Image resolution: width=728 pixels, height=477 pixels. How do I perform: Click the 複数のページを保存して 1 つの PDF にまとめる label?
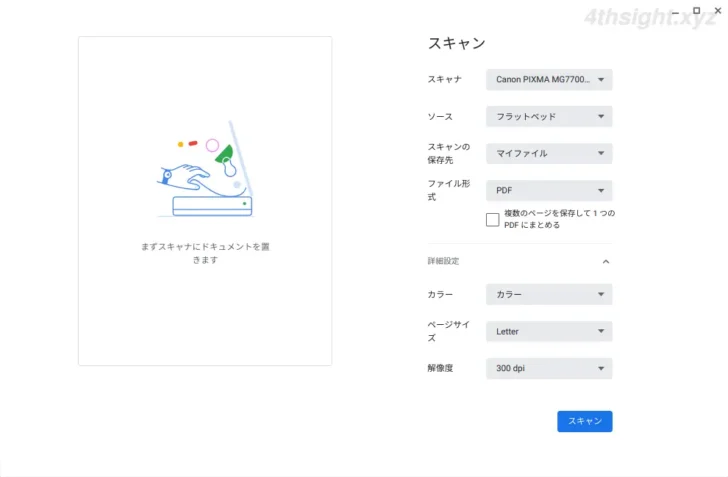coord(559,219)
